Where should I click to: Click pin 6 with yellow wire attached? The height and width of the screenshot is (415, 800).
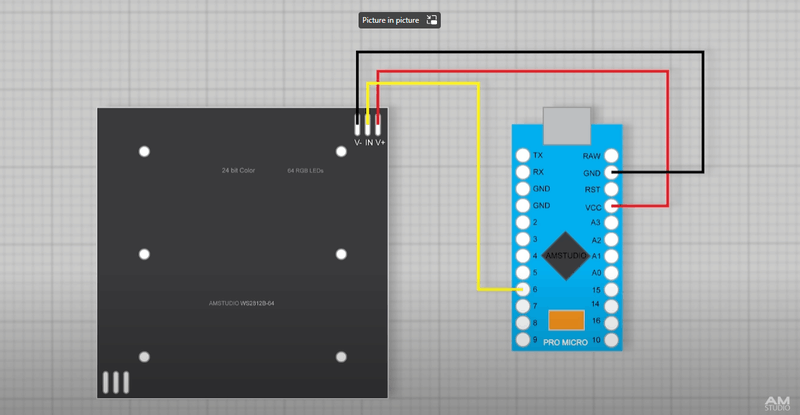coord(522,289)
